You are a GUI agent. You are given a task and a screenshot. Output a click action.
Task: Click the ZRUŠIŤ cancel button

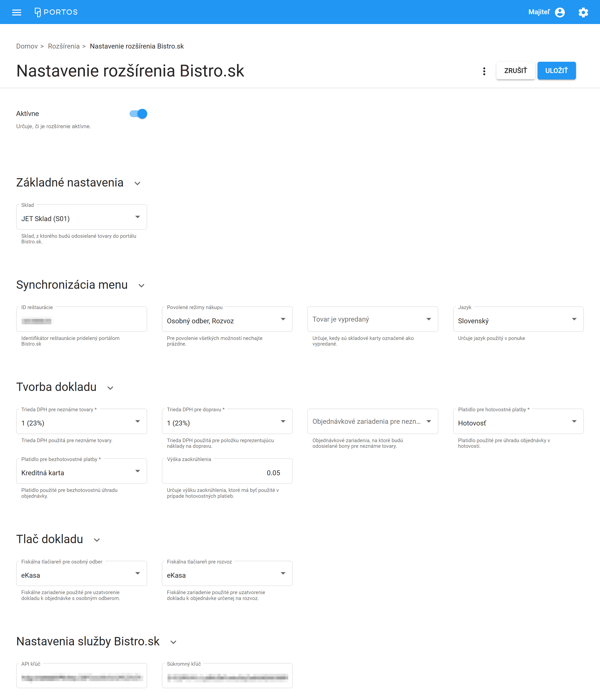point(515,71)
